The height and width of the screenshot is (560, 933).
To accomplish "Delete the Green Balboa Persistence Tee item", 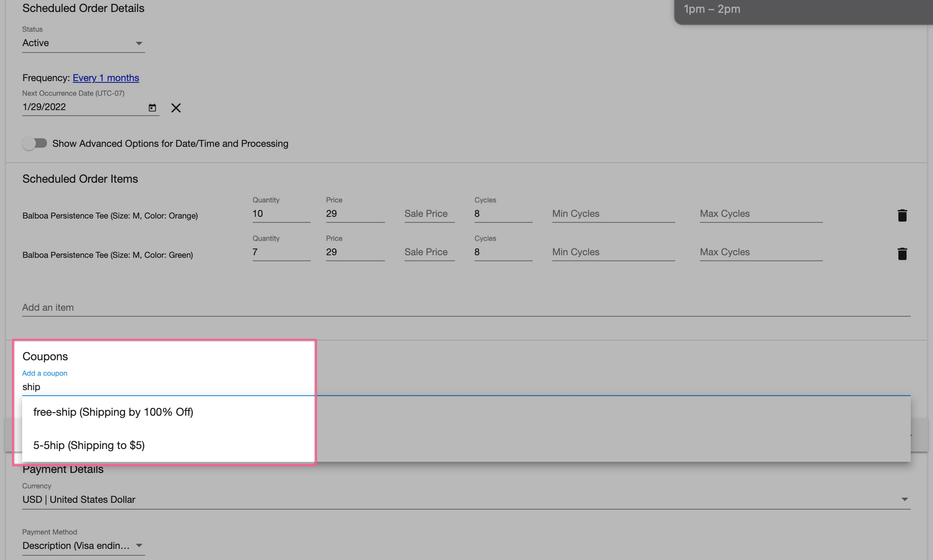I will pos(902,254).
